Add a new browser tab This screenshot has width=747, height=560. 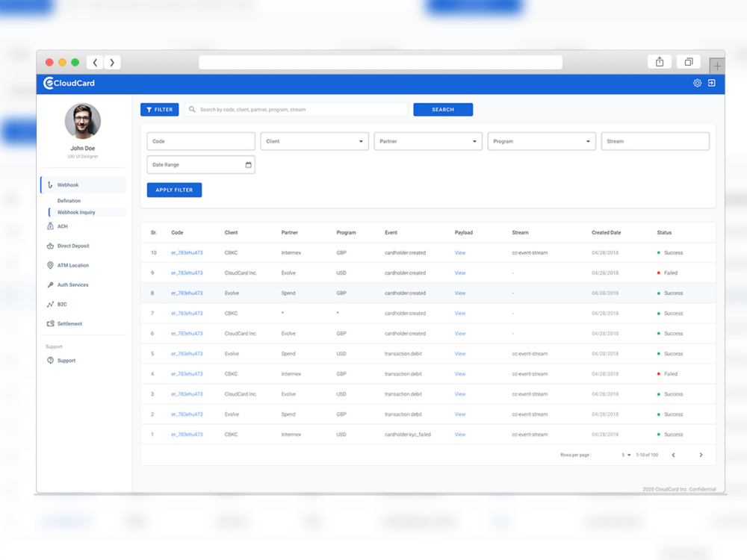[x=717, y=66]
